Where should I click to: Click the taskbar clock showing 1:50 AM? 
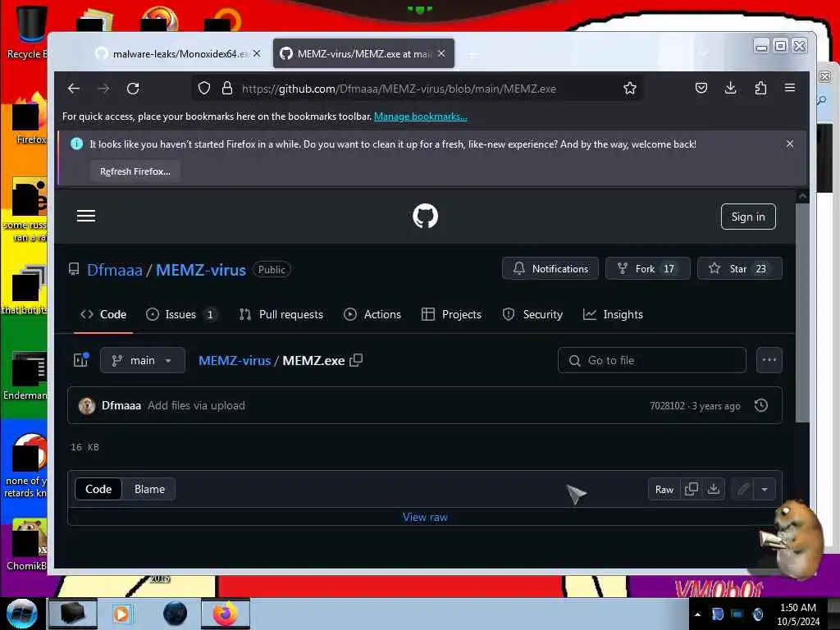pos(798,614)
